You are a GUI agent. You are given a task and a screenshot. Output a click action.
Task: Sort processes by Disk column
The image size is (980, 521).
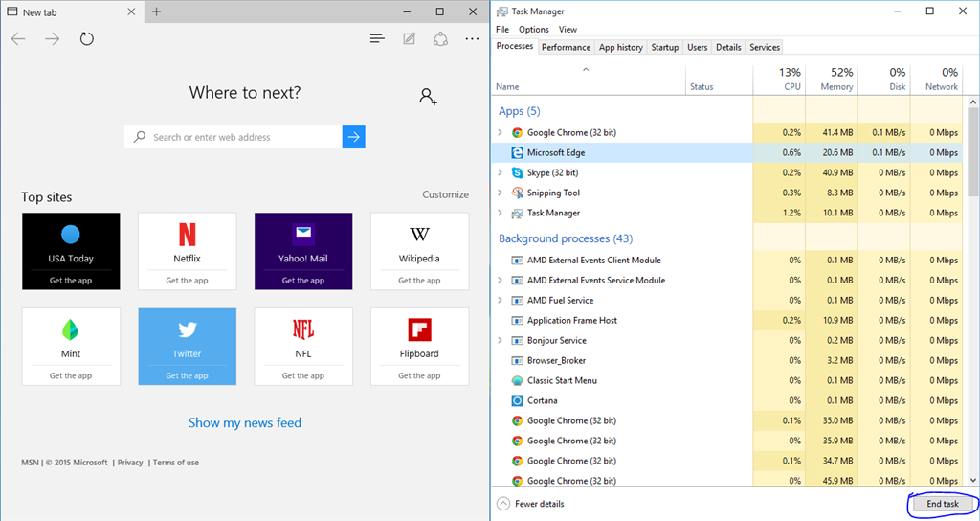884,79
